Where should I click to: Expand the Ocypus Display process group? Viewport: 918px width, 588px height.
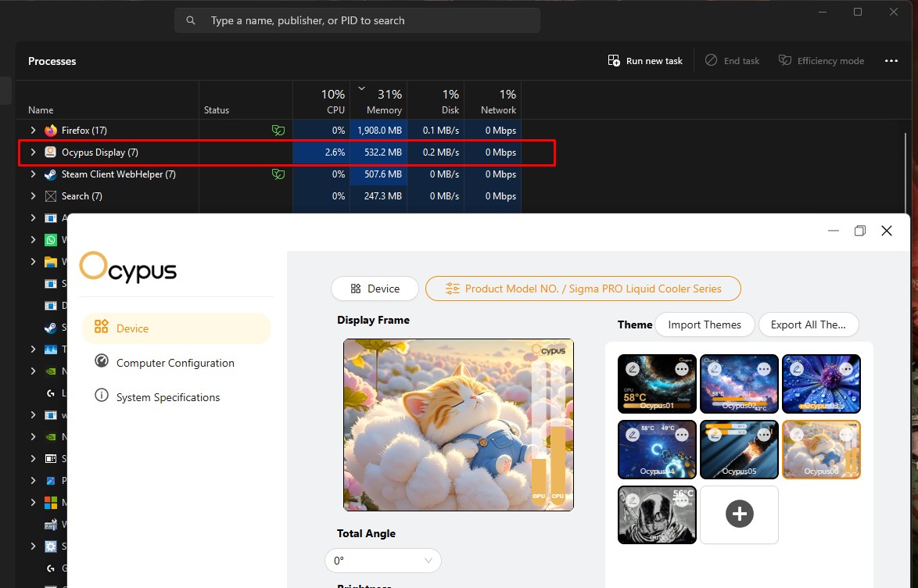[34, 152]
